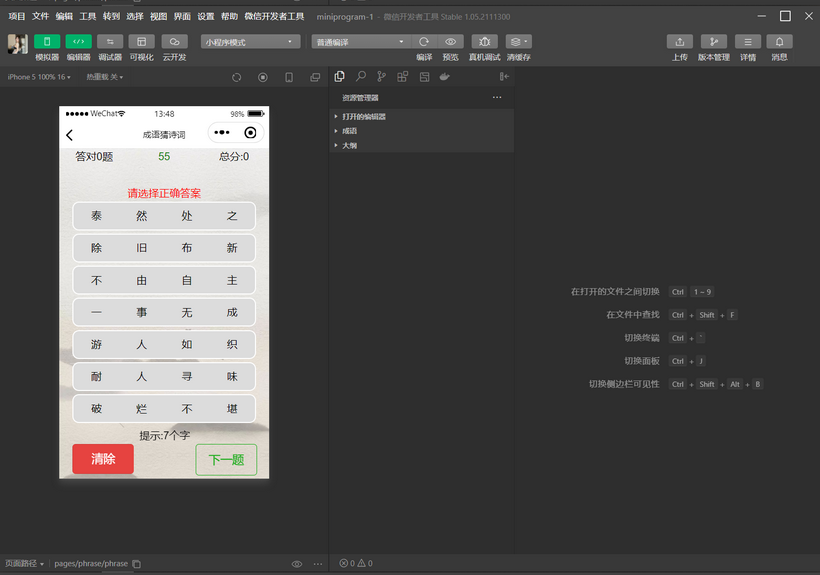820x575 pixels.
Task: Choose the answer 泰然处之
Action: (x=164, y=216)
